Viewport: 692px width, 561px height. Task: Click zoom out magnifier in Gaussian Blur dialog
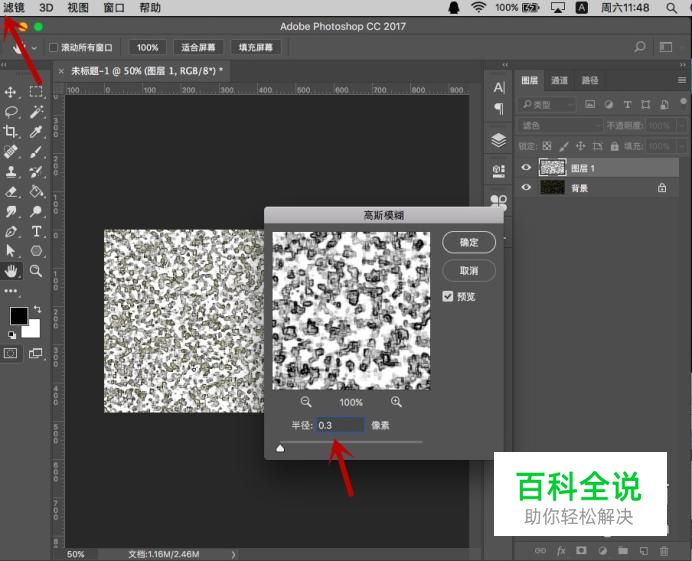click(306, 402)
